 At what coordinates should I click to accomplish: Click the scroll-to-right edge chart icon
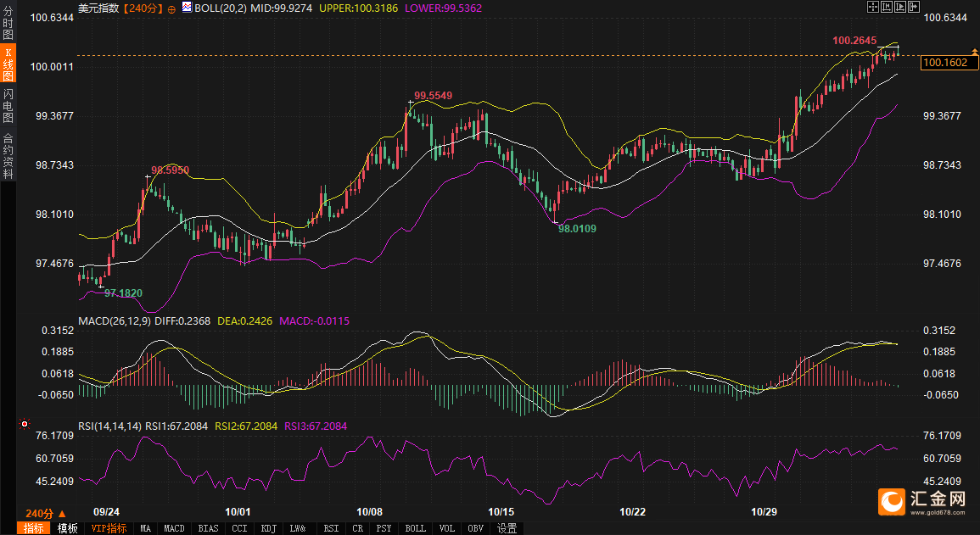[914, 7]
